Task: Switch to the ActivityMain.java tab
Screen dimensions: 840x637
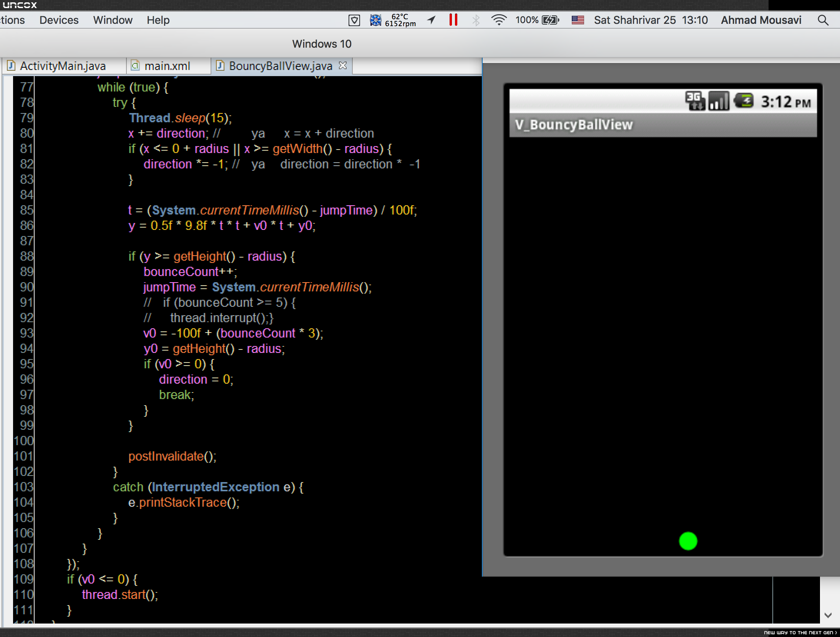Action: [63, 66]
